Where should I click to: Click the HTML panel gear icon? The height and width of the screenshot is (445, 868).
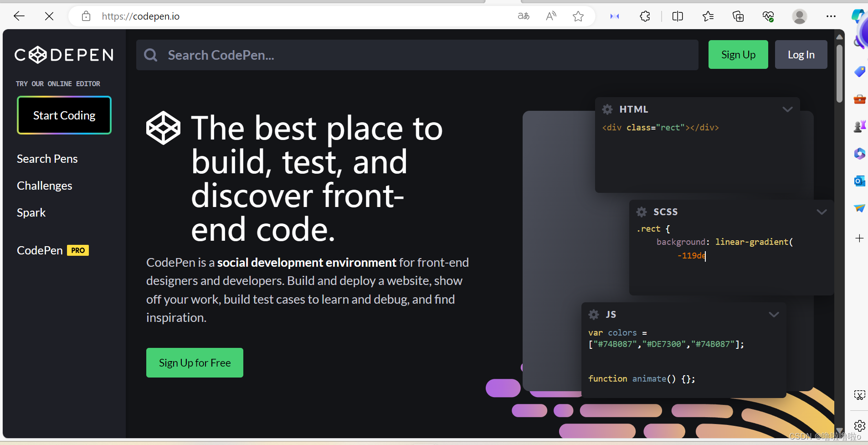coord(607,109)
